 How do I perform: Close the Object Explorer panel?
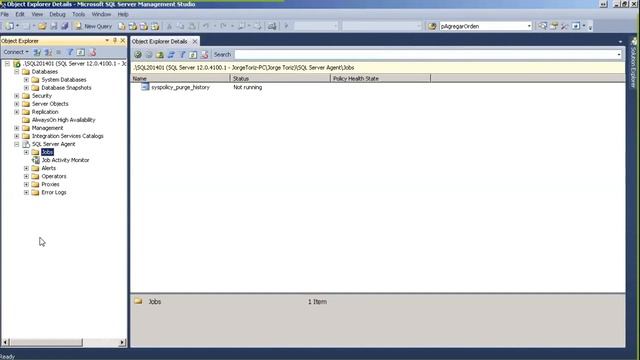tap(122, 40)
